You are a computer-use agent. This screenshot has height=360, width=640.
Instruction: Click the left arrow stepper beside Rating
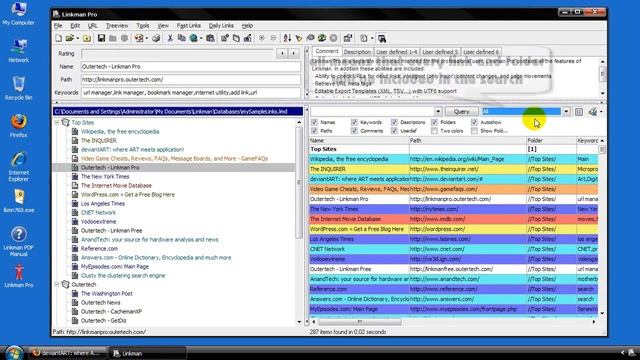point(282,53)
